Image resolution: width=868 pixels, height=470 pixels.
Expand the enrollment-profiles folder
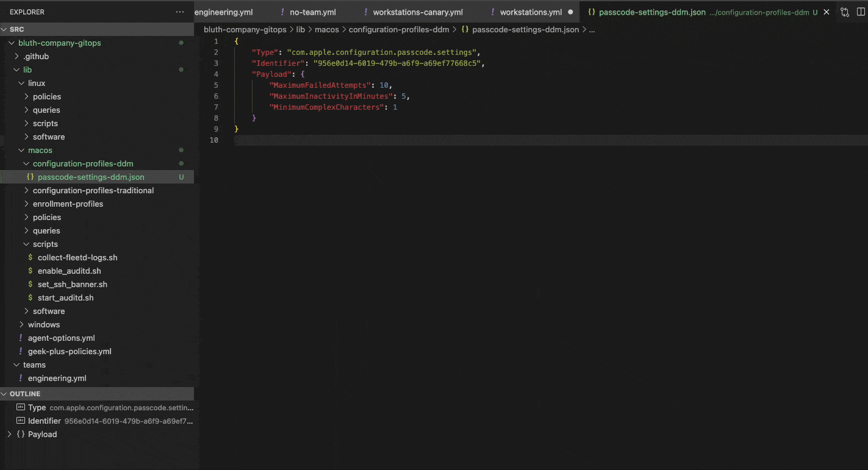[x=26, y=204]
